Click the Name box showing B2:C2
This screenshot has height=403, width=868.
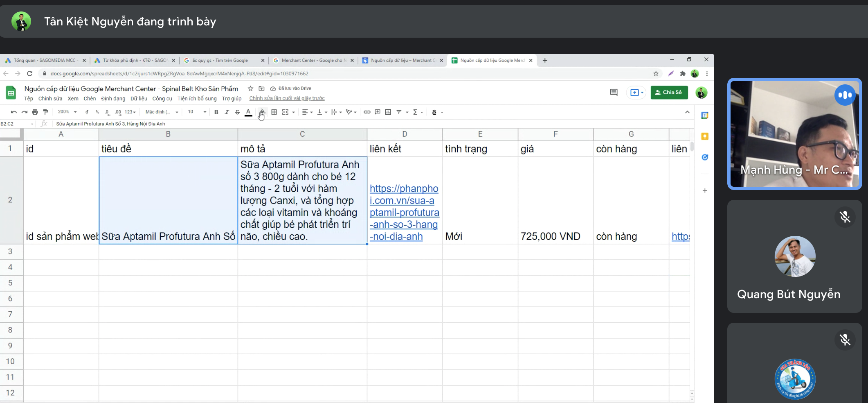click(x=16, y=124)
